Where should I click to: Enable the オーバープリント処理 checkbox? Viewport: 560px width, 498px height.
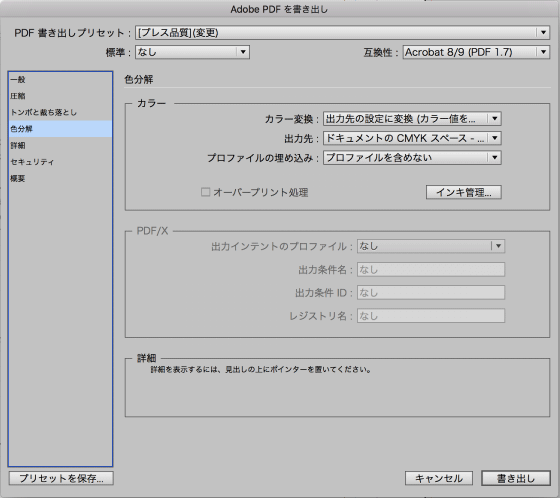pyautogui.click(x=205, y=192)
